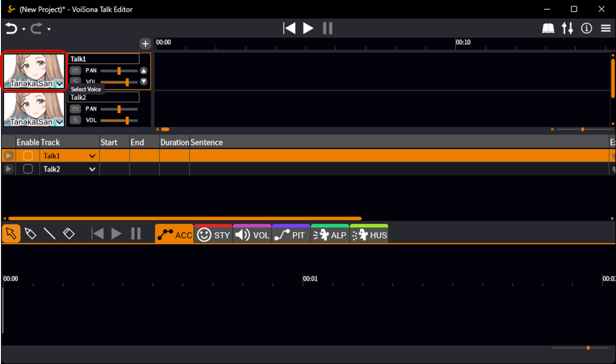Image resolution: width=616 pixels, height=364 pixels.
Task: Open the hamburger main menu
Action: [606, 29]
